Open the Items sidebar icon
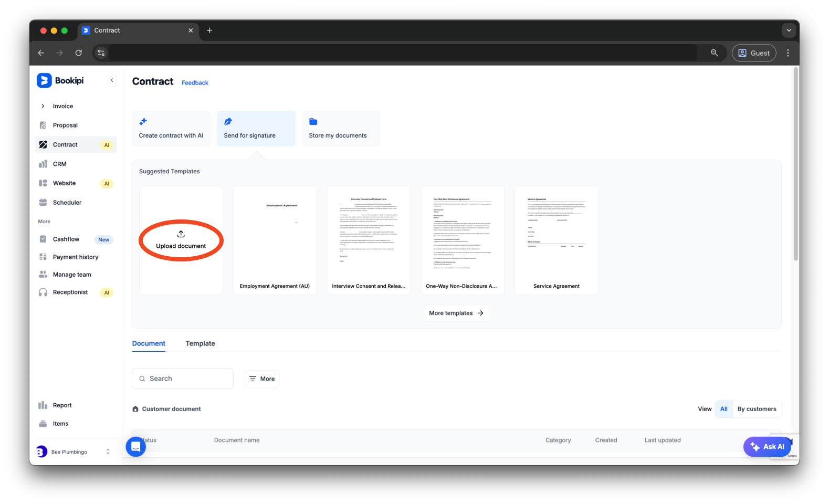The image size is (829, 504). (43, 424)
